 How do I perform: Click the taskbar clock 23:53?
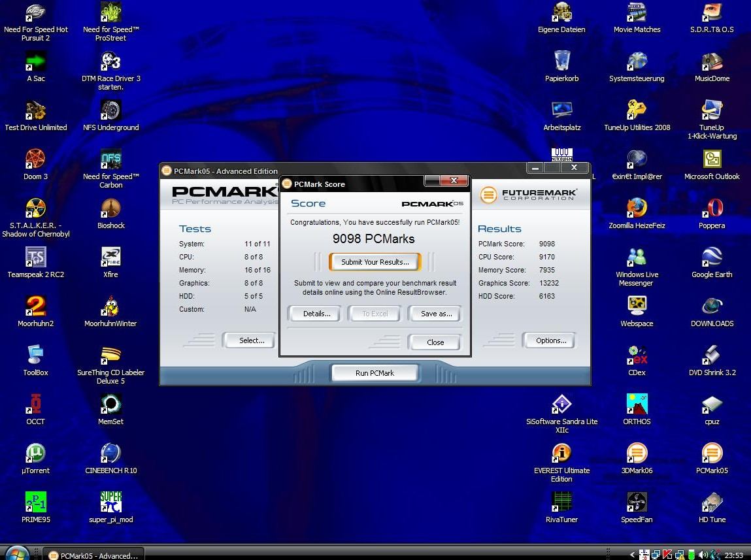click(x=734, y=555)
